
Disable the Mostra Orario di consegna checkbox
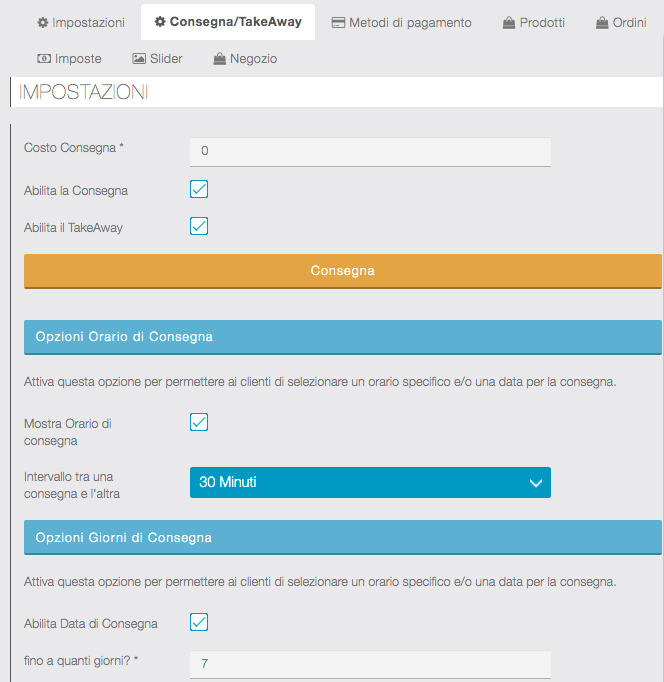pos(199,422)
